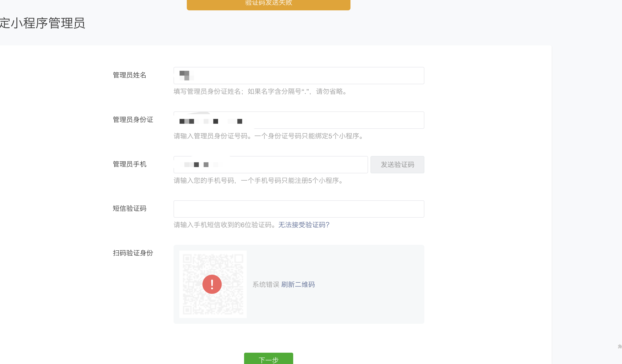The image size is (622, 364).
Task: Click the 管理员手机 number input field
Action: tap(271, 165)
